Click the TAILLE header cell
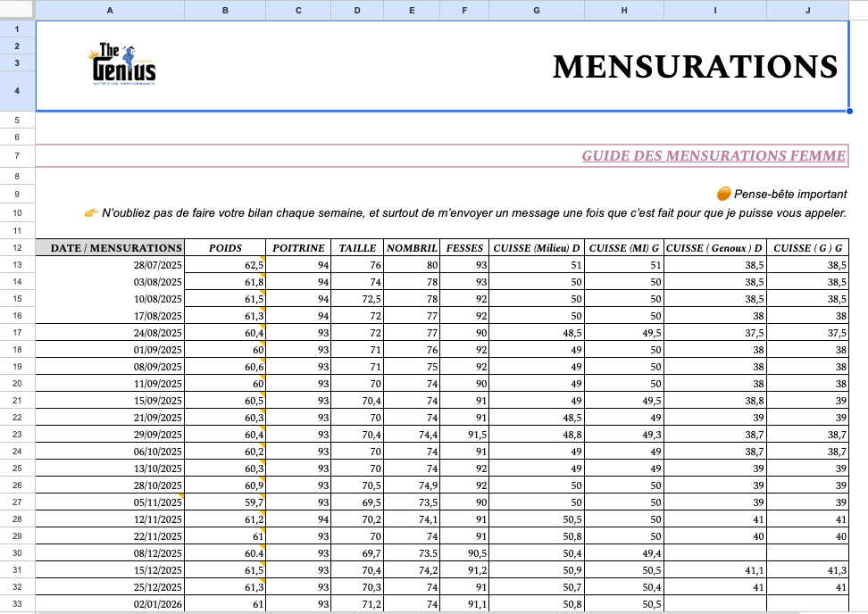Viewport: 868px width, 614px height. (x=357, y=248)
